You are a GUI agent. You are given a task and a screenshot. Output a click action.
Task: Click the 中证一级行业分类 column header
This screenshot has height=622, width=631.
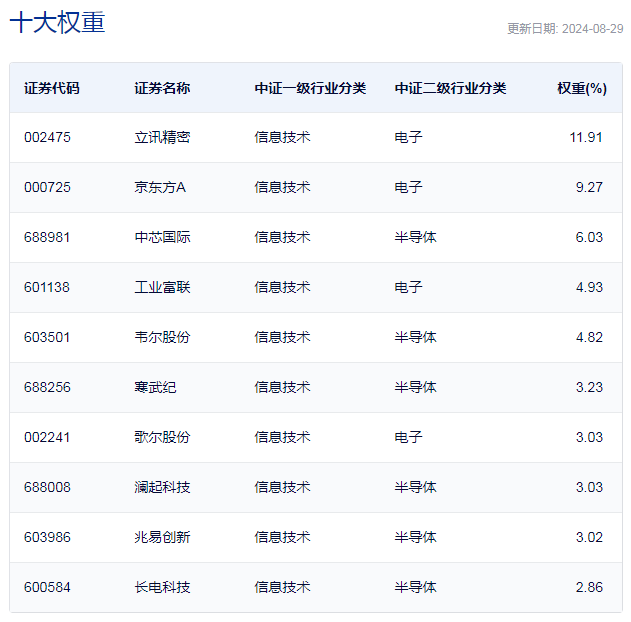click(x=310, y=88)
